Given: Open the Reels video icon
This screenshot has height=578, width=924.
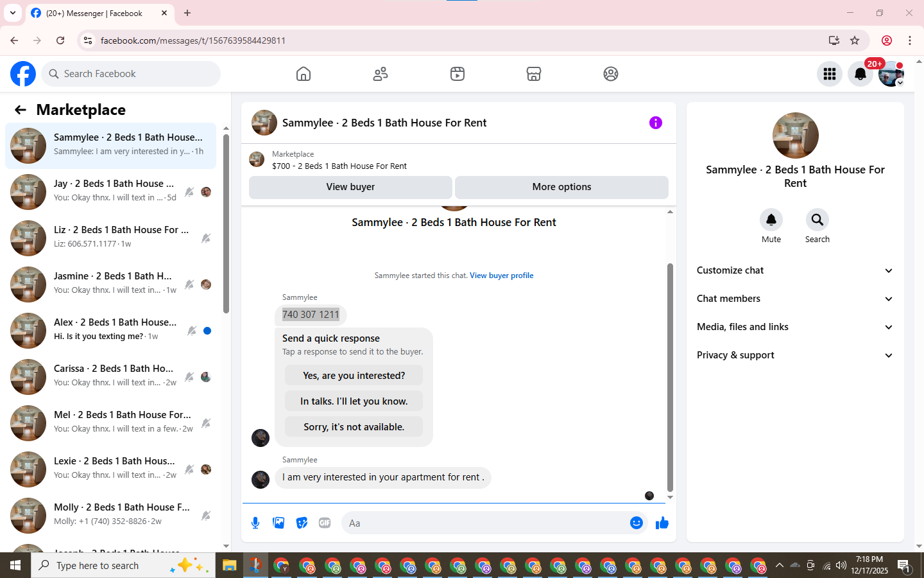Looking at the screenshot, I should tap(458, 74).
